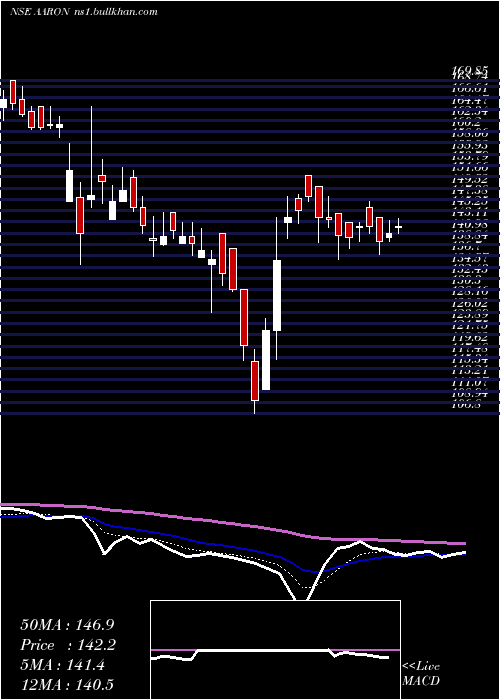
Task: Click the lowest red candle near 108
Action: pyautogui.click(x=255, y=381)
